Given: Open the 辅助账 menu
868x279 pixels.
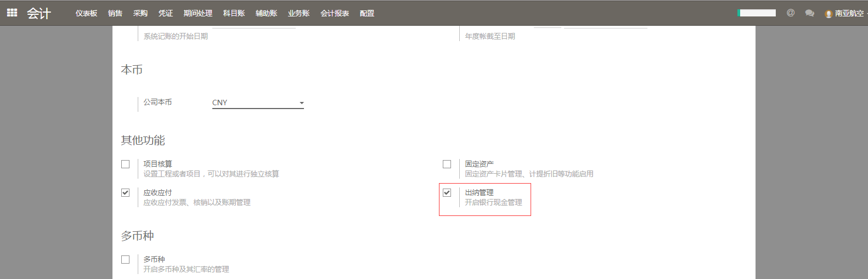Looking at the screenshot, I should [x=267, y=13].
